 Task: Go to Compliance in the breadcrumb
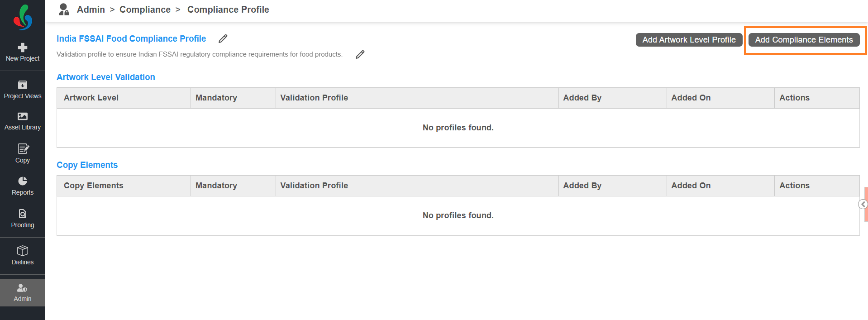(x=145, y=10)
